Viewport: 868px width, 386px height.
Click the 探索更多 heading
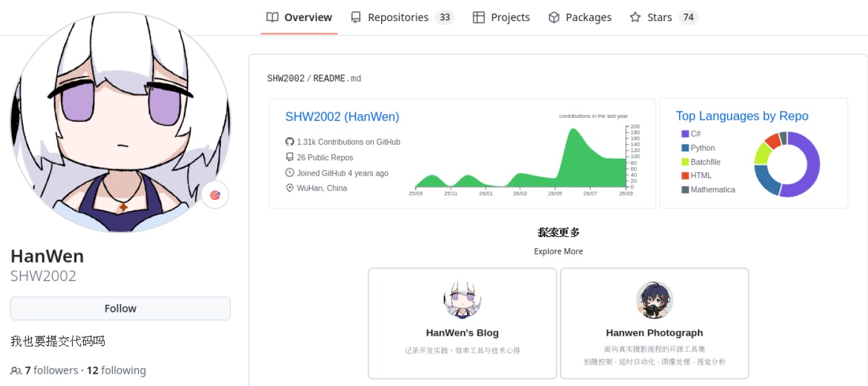pyautogui.click(x=558, y=233)
